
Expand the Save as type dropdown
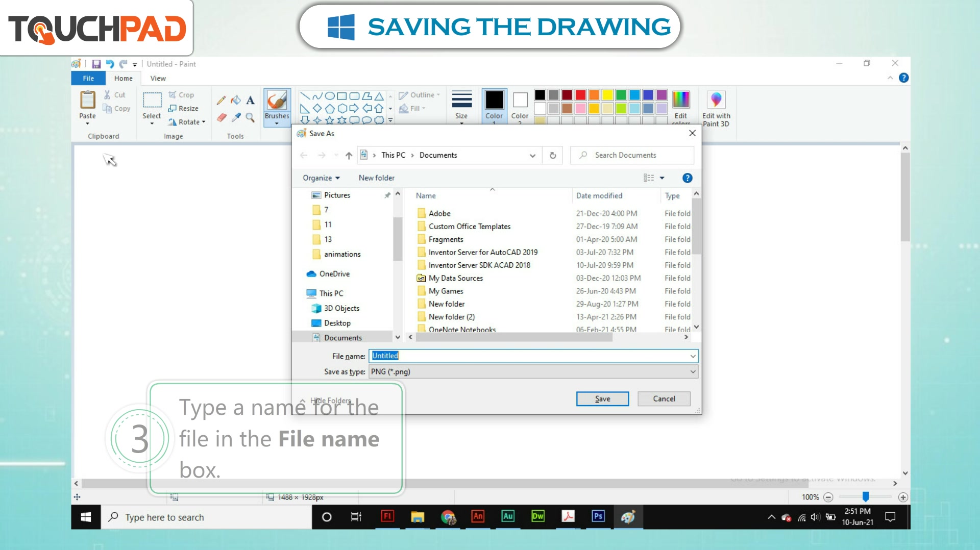pyautogui.click(x=693, y=372)
